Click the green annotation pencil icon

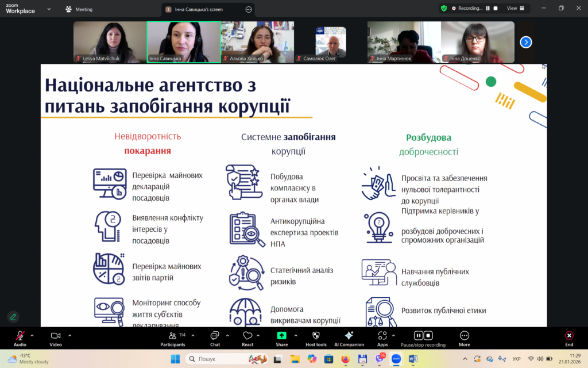click(13, 317)
